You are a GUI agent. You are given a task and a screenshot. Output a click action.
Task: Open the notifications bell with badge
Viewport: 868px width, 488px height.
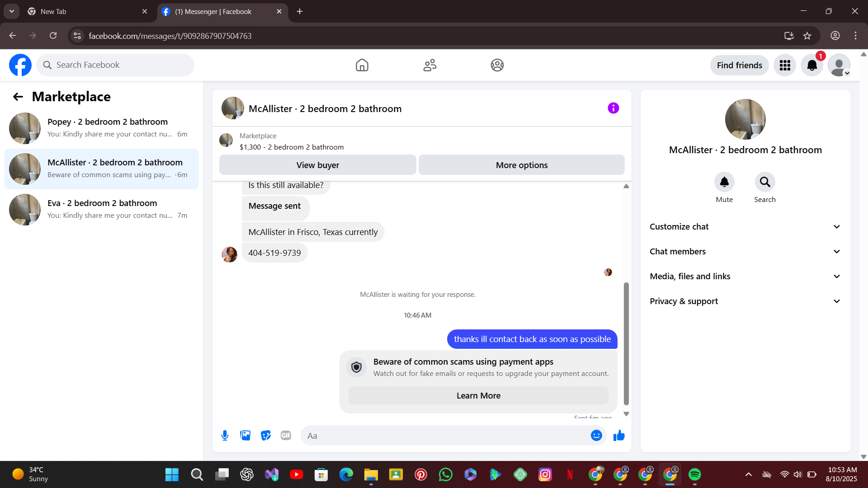tap(812, 66)
